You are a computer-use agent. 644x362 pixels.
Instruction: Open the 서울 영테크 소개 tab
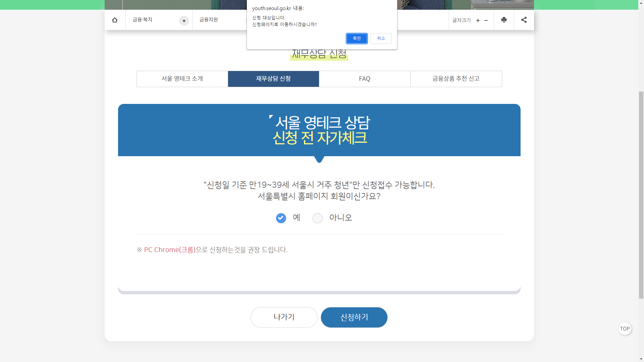pyautogui.click(x=182, y=79)
